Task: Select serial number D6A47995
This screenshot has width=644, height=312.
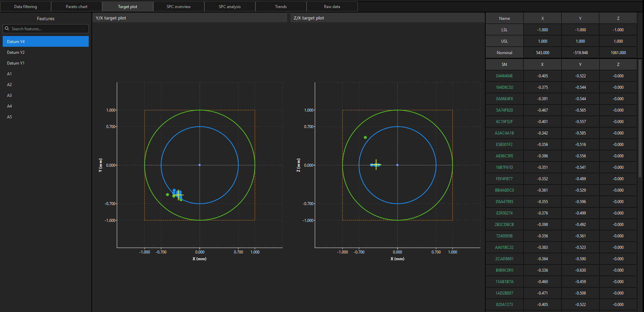Action: click(505, 202)
